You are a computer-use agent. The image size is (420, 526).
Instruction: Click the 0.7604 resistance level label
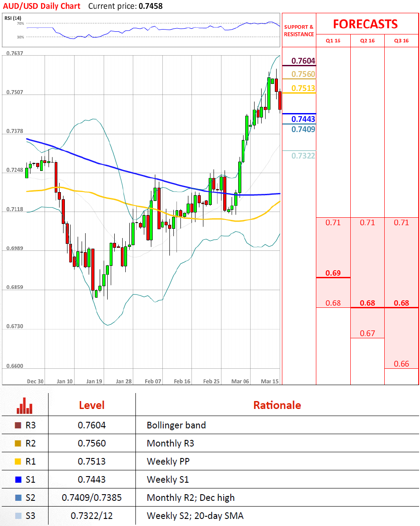[x=303, y=61]
